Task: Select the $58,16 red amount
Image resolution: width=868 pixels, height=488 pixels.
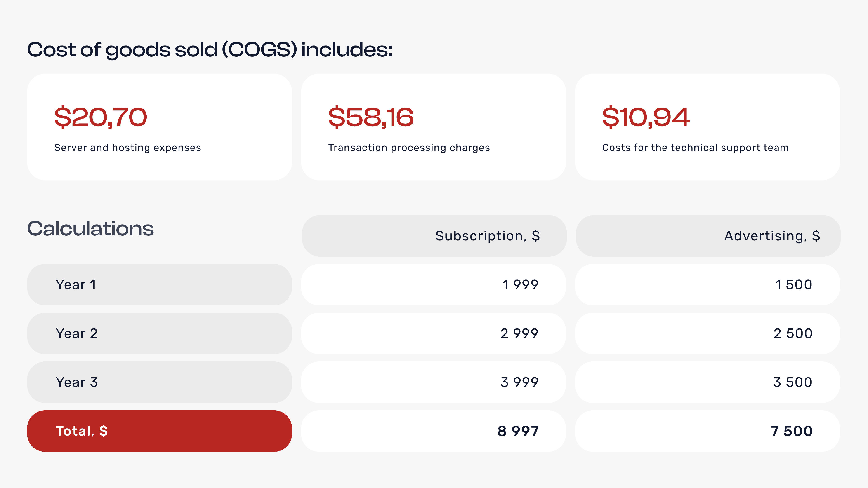Action: 371,117
